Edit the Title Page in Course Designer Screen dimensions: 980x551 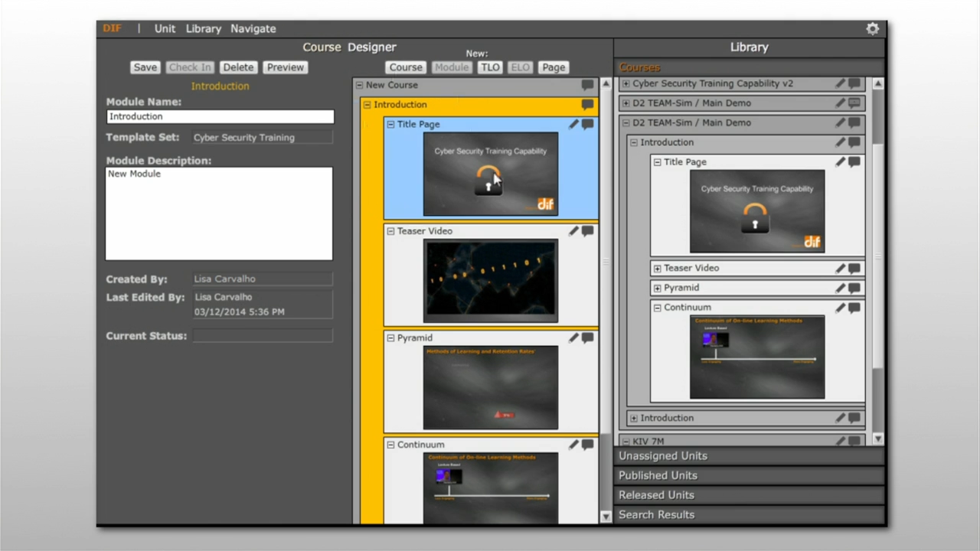click(x=573, y=124)
